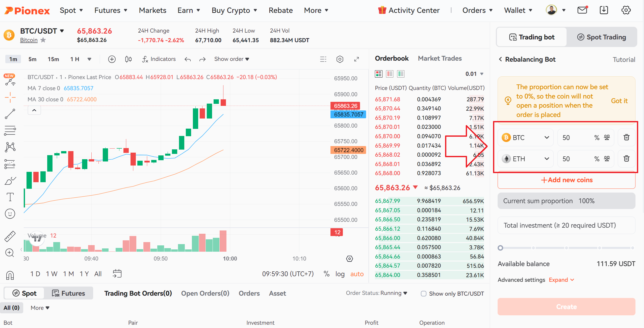
Task: Expand chart to fullscreen
Action: click(356, 59)
